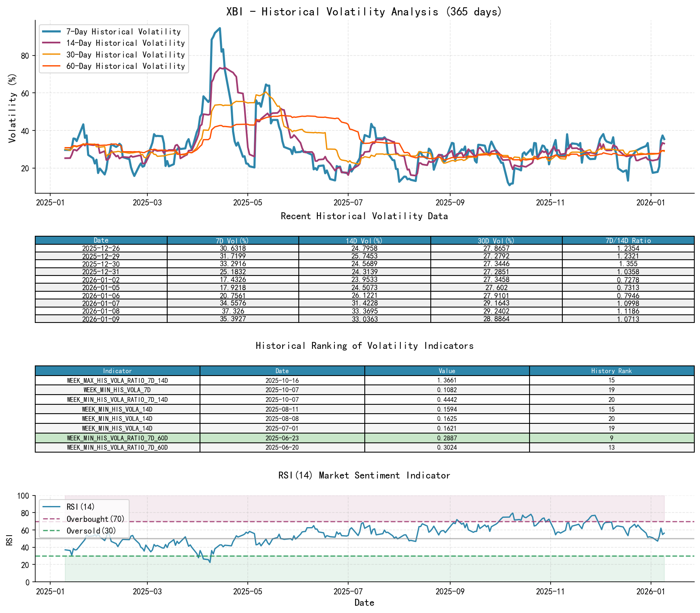Screen dimensions: 700x613
Task: Click the red 60-Day volatility line marker icon
Action: tap(51, 66)
